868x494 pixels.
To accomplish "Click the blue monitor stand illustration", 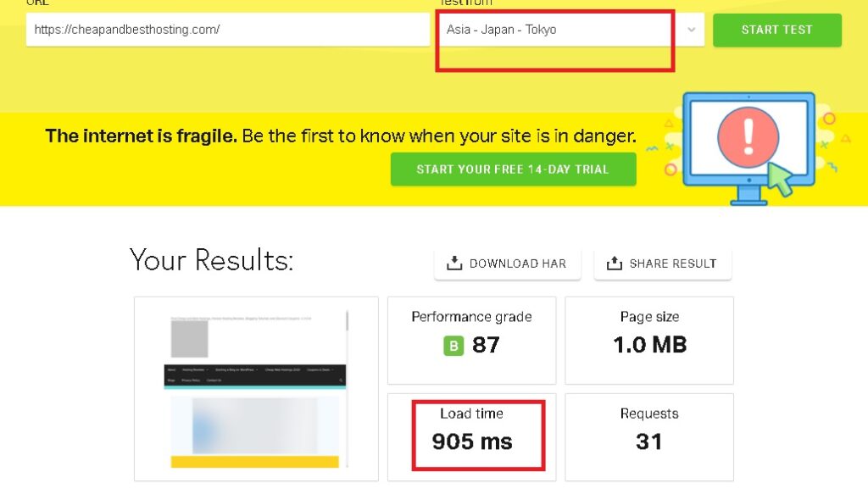I will pyautogui.click(x=748, y=194).
